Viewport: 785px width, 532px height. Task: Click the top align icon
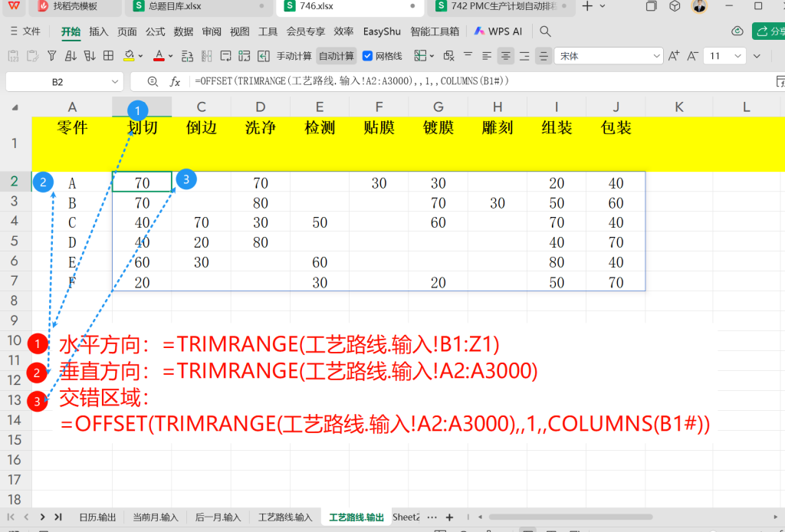[468, 54]
